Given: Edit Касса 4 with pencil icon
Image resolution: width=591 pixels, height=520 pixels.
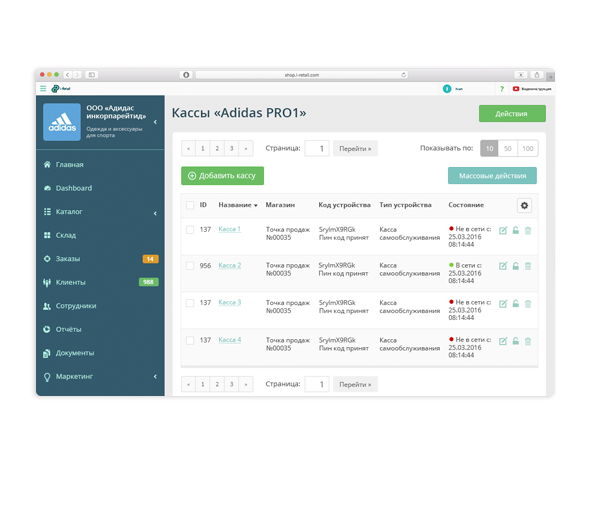Looking at the screenshot, I should (x=503, y=341).
